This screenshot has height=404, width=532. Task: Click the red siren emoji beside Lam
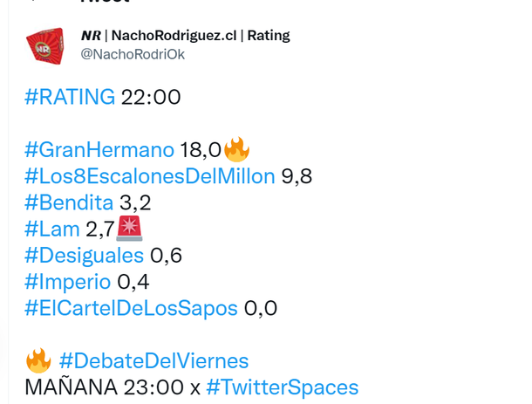pos(128,229)
